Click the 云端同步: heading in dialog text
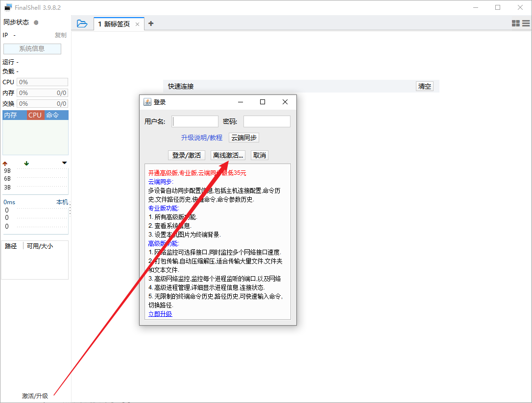 click(x=161, y=182)
